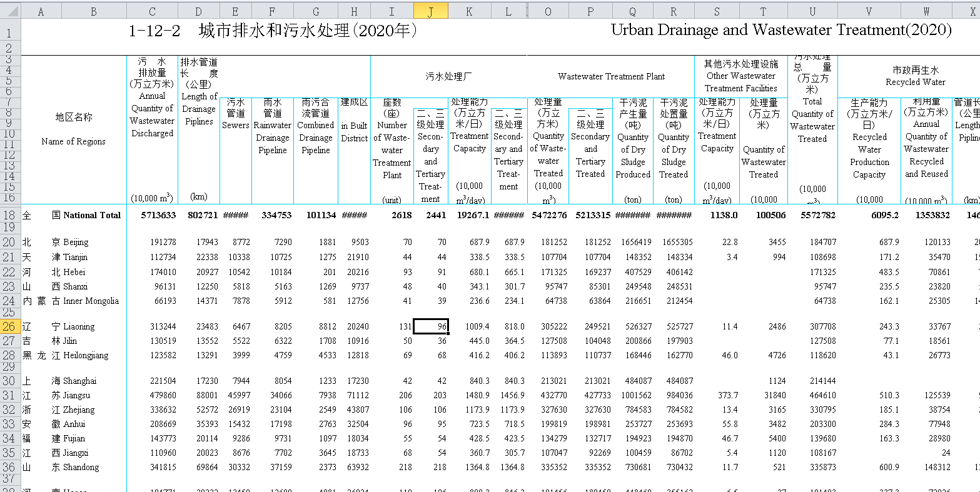The width and height of the screenshot is (980, 492).
Task: Click the Wastewater Treatment Plant header text
Action: pos(611,76)
